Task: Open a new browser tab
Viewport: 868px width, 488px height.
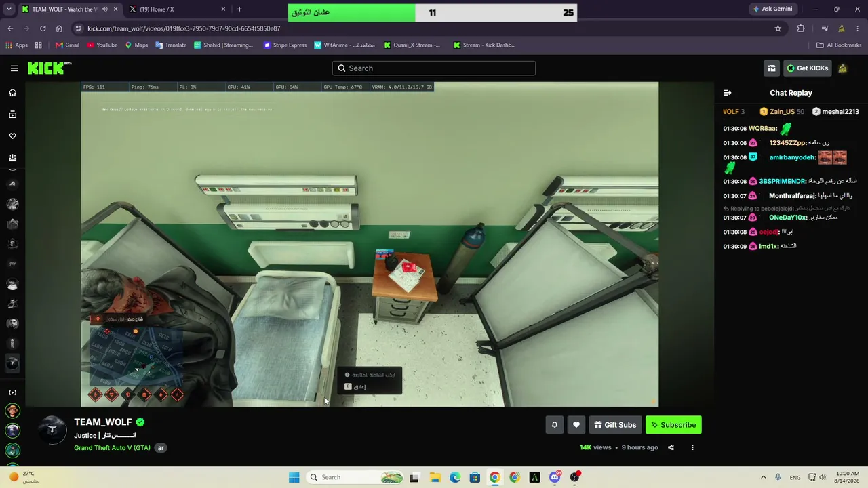Action: [x=239, y=9]
